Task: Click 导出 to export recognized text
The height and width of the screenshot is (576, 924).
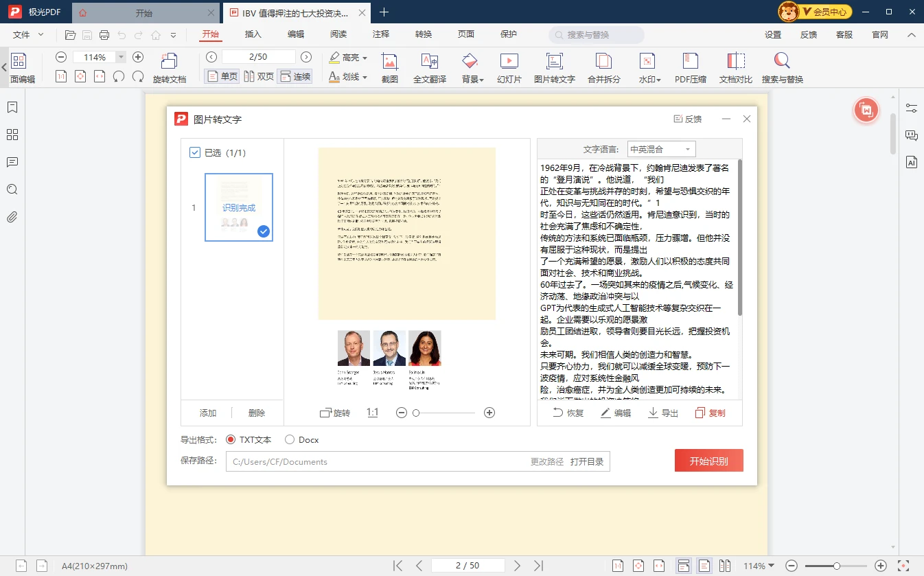Action: click(x=663, y=413)
